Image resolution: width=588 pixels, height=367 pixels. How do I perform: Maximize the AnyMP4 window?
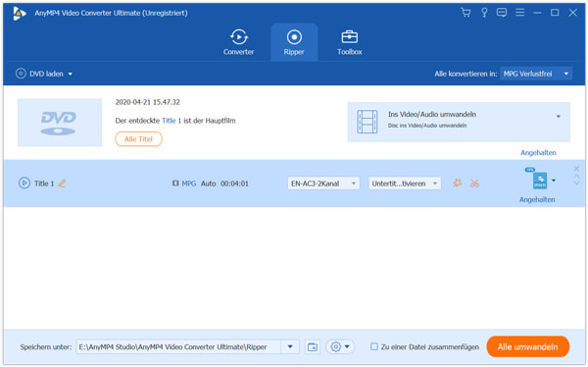pyautogui.click(x=555, y=13)
